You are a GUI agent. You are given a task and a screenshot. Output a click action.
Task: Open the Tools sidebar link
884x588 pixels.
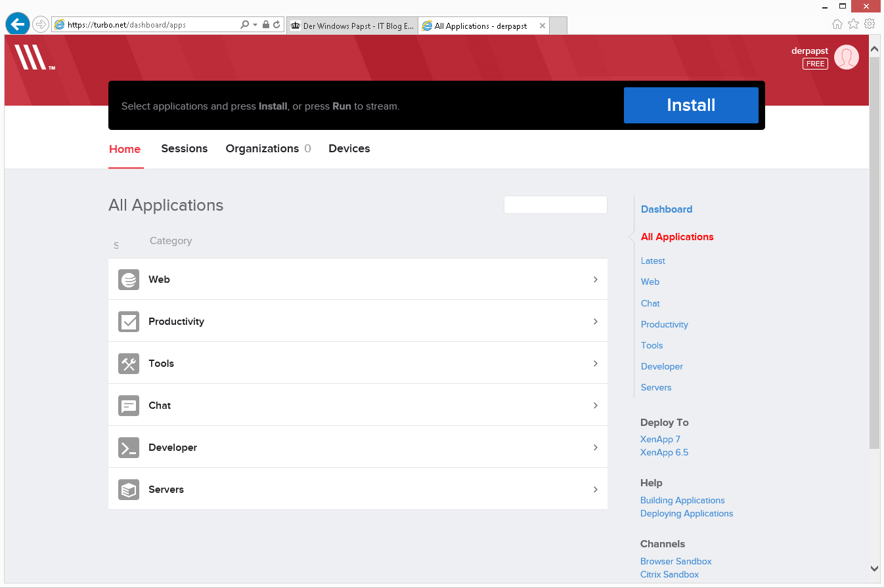652,346
